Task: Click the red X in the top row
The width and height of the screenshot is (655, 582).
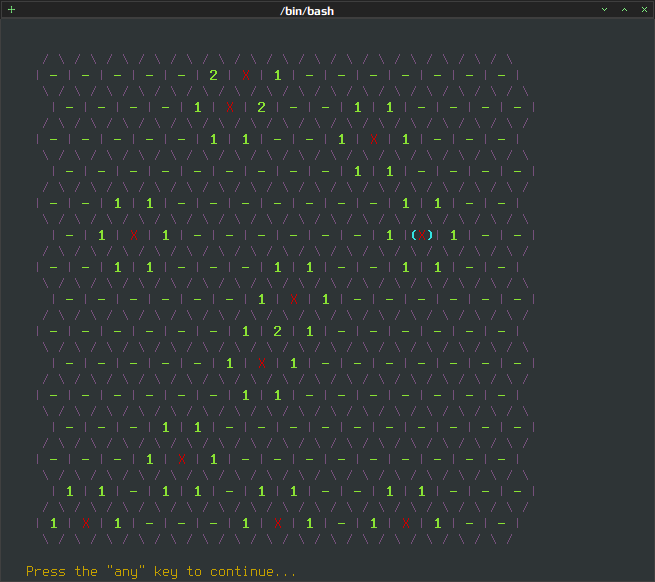Action: pos(246,75)
